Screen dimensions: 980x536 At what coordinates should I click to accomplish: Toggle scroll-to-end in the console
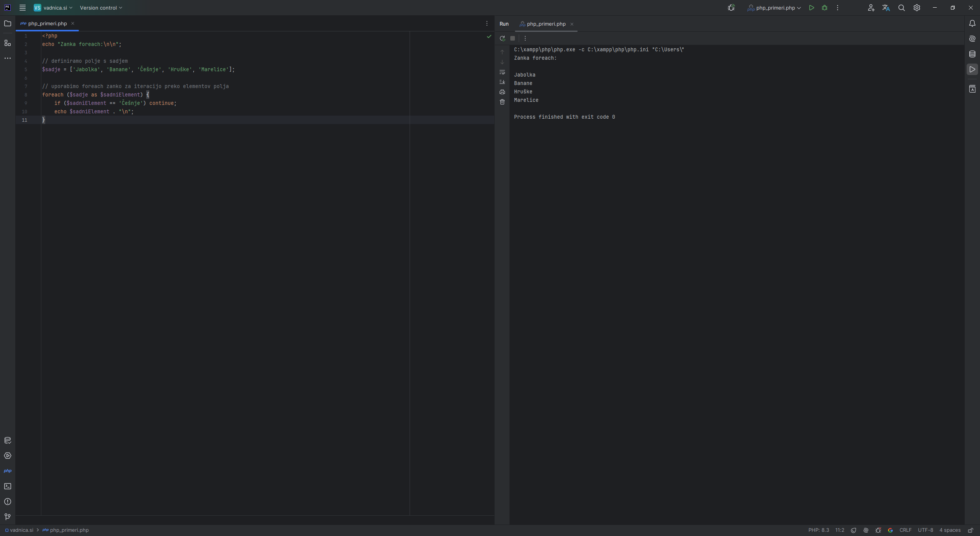[502, 82]
